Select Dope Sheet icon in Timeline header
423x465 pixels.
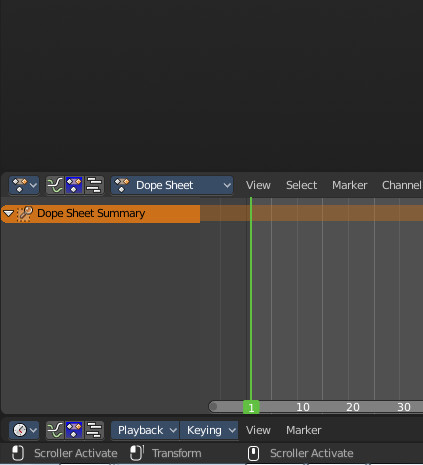click(74, 430)
